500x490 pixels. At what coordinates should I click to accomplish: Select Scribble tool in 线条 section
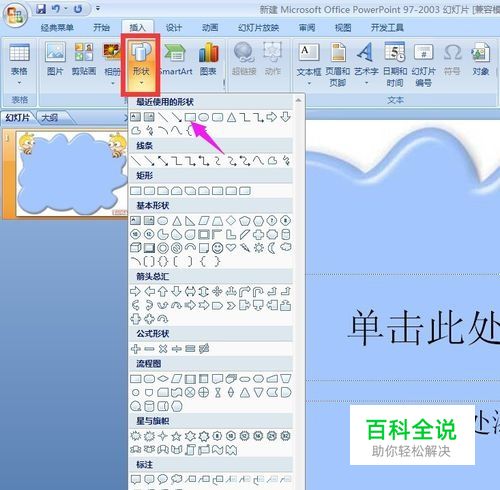pos(286,161)
